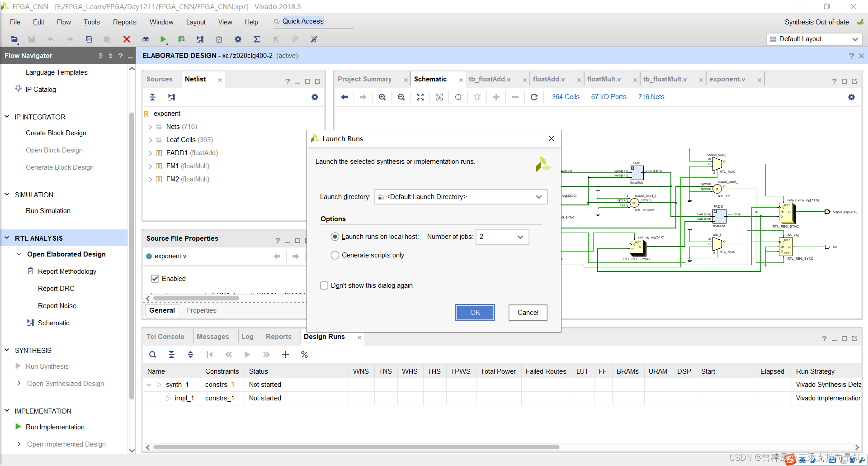Click schematic Previous arrow icon
This screenshot has height=466, width=868.
(344, 97)
